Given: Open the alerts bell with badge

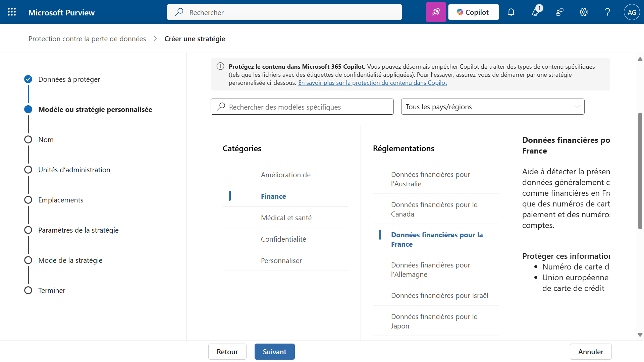Looking at the screenshot, I should (x=536, y=12).
